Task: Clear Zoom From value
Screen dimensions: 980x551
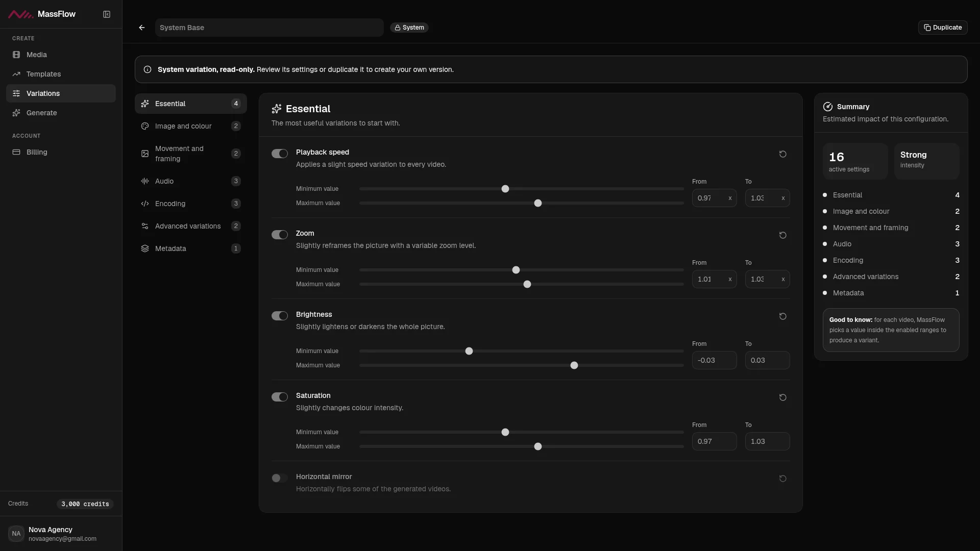Action: click(730, 279)
